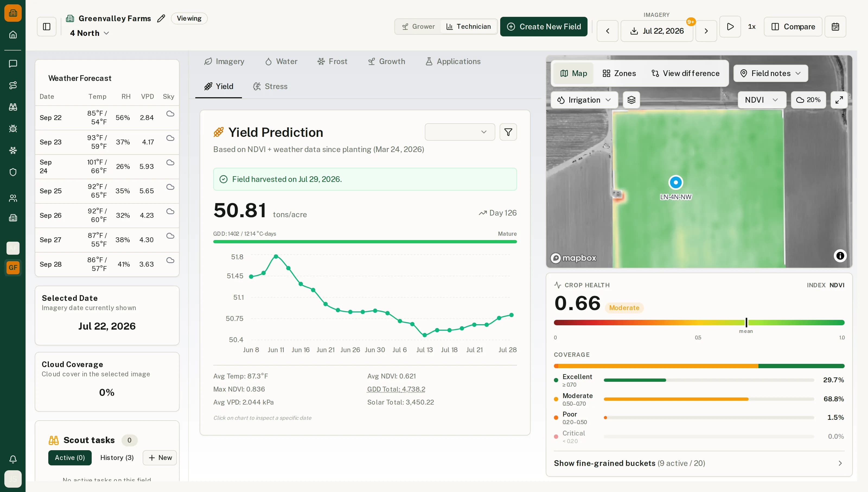Open the snowflake frost sidebar icon
The height and width of the screenshot is (492, 868).
point(13,150)
